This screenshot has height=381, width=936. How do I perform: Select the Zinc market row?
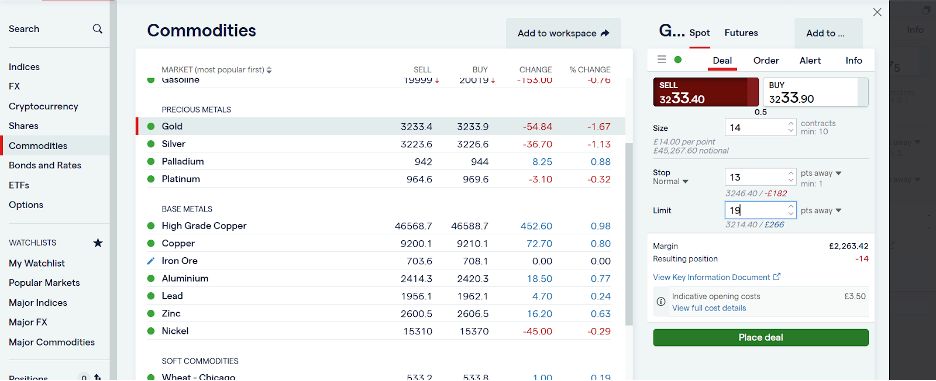click(380, 314)
